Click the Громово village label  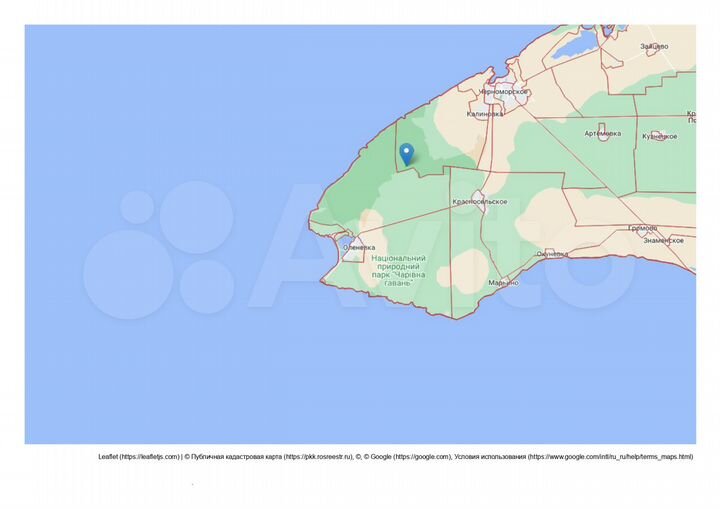tap(642, 228)
